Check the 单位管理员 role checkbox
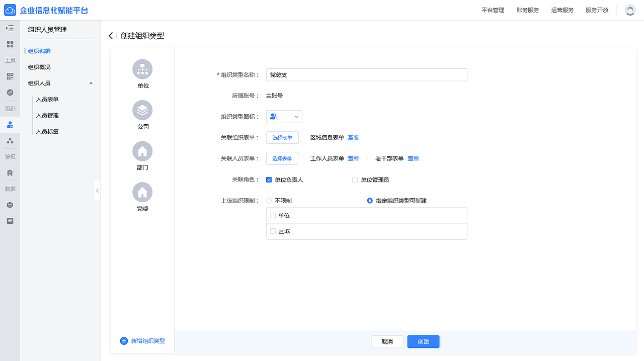 tap(355, 179)
